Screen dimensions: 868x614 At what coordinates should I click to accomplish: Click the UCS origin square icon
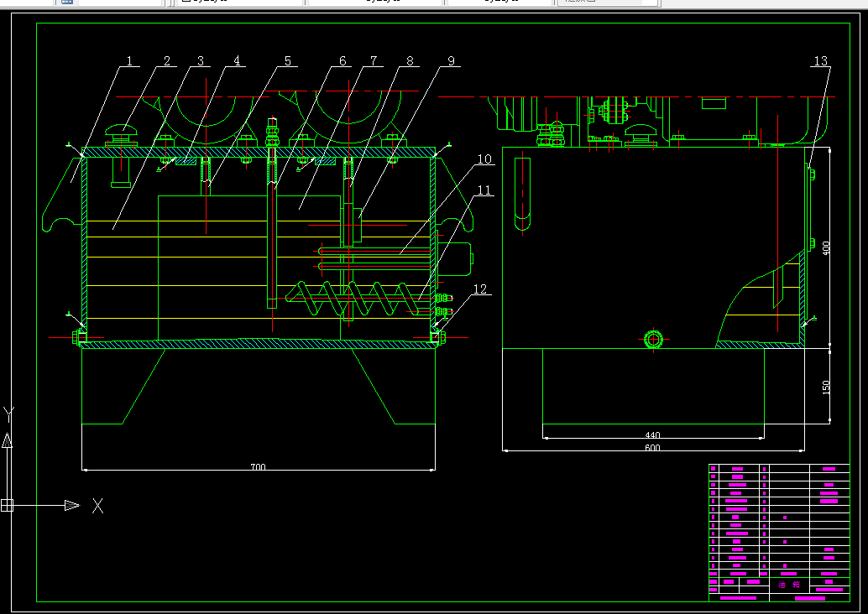(7, 505)
